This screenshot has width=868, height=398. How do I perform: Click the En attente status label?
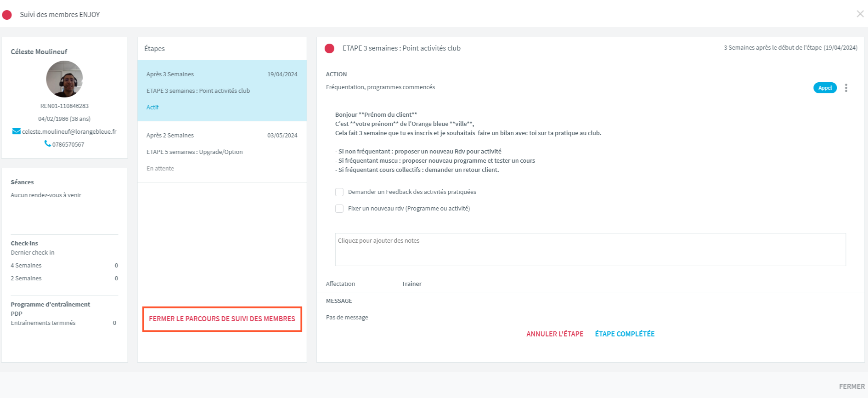point(160,169)
